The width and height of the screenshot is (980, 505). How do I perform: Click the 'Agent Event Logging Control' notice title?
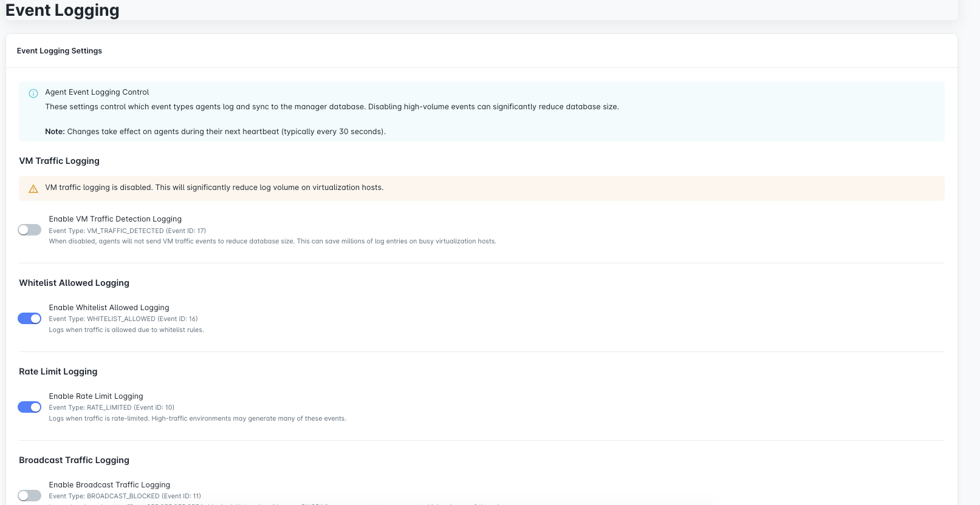pos(97,92)
